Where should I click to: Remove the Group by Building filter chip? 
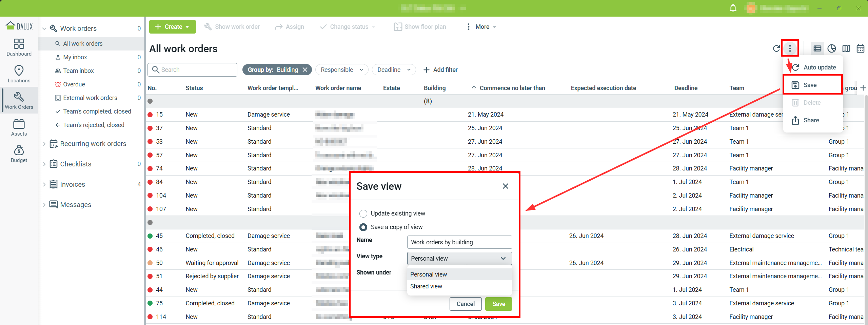click(x=305, y=70)
